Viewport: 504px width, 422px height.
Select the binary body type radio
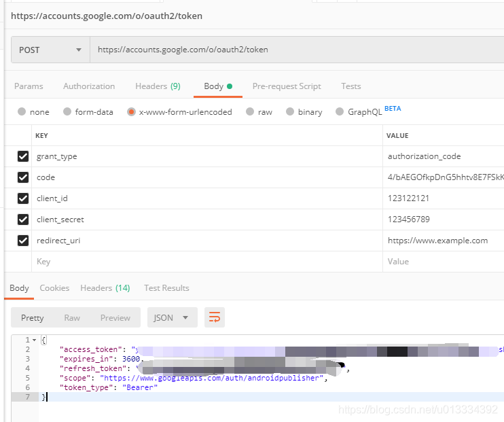[x=290, y=111]
